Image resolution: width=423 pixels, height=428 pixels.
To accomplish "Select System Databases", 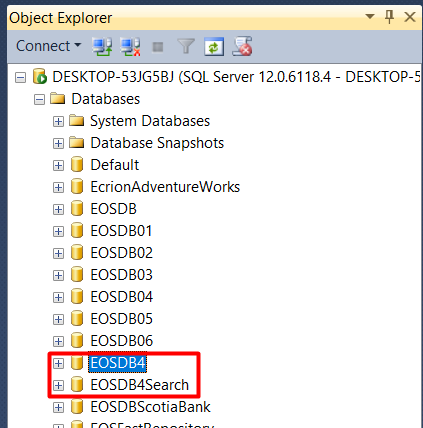I will [x=150, y=121].
